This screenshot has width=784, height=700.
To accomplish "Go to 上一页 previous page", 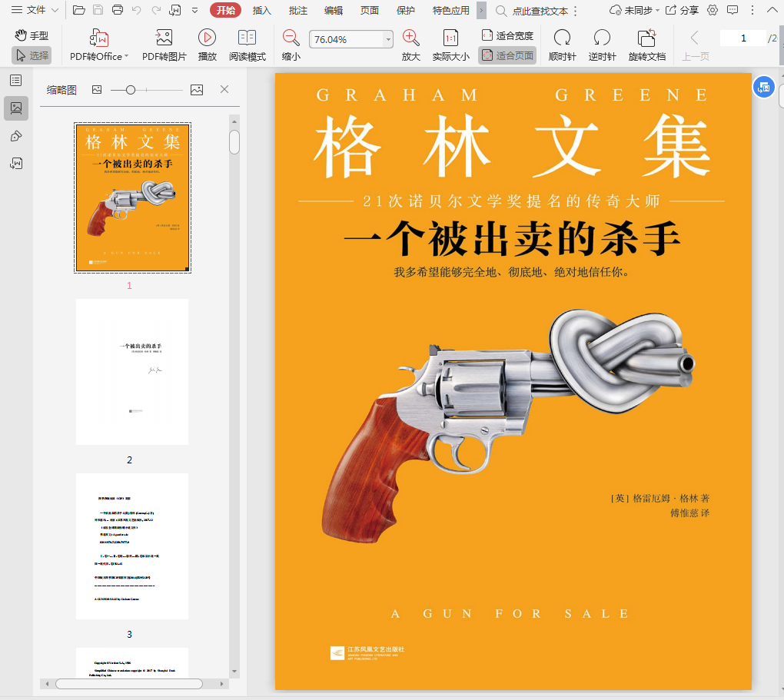I will pyautogui.click(x=696, y=45).
